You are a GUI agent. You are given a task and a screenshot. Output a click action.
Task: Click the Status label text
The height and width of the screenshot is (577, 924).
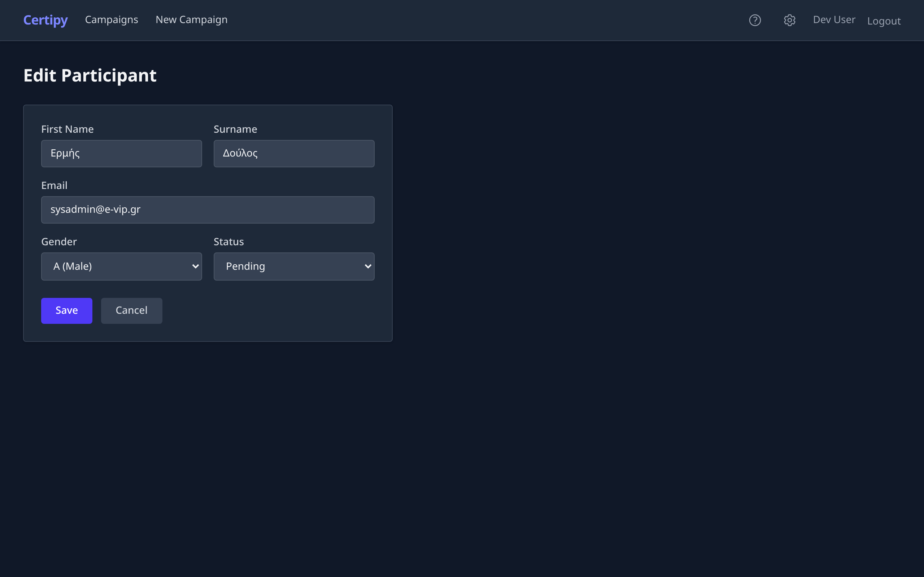click(228, 242)
